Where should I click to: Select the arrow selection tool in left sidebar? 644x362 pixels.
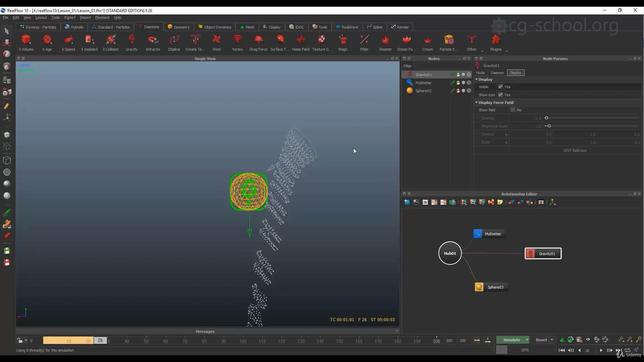7,31
